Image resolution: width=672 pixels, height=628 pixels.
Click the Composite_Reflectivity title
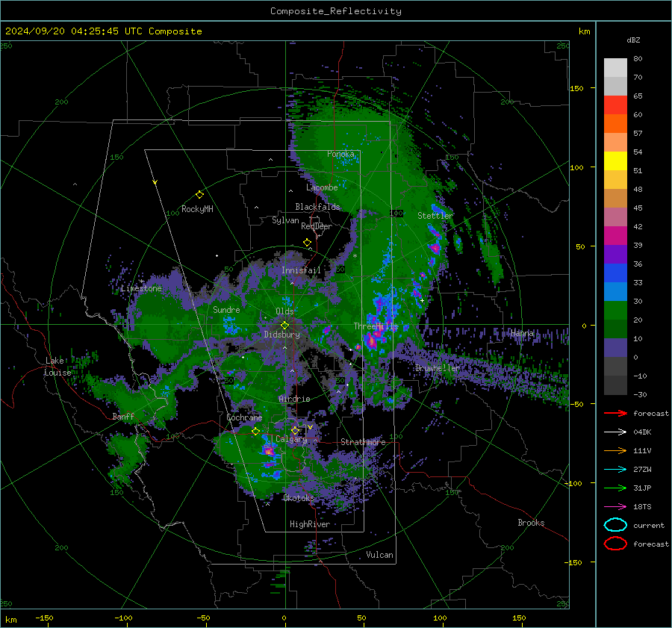tap(336, 11)
